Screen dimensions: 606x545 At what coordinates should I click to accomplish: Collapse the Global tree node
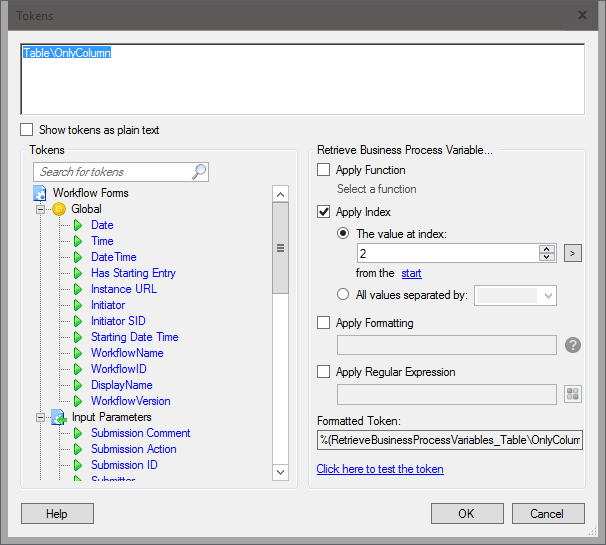click(x=41, y=209)
